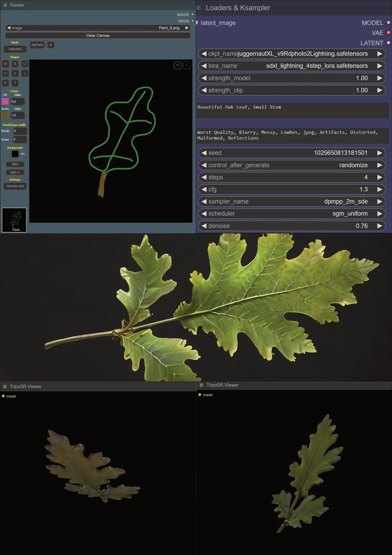Select the triangle shape tool

pyautogui.click(x=15, y=73)
